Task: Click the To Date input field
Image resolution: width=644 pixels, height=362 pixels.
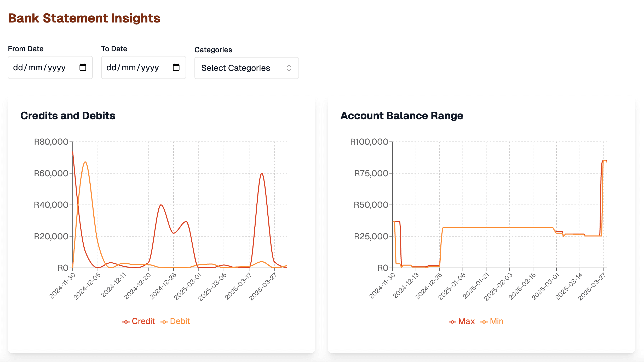Action: pos(143,67)
